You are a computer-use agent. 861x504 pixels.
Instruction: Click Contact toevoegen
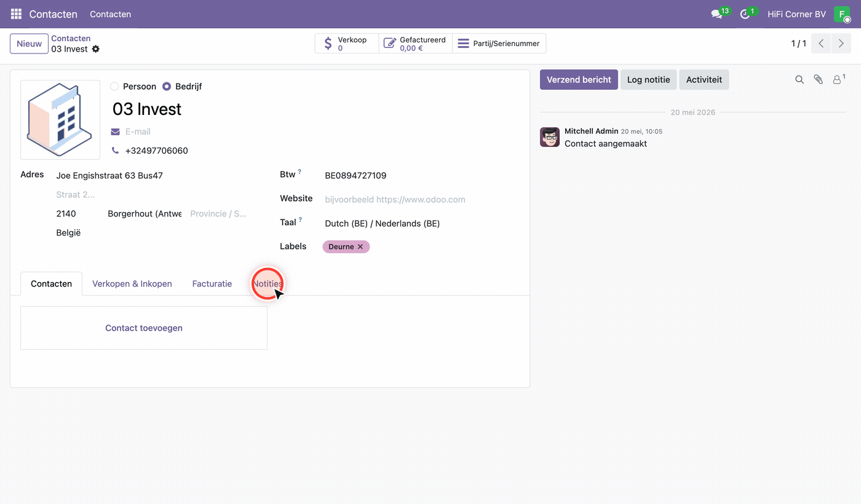[144, 328]
